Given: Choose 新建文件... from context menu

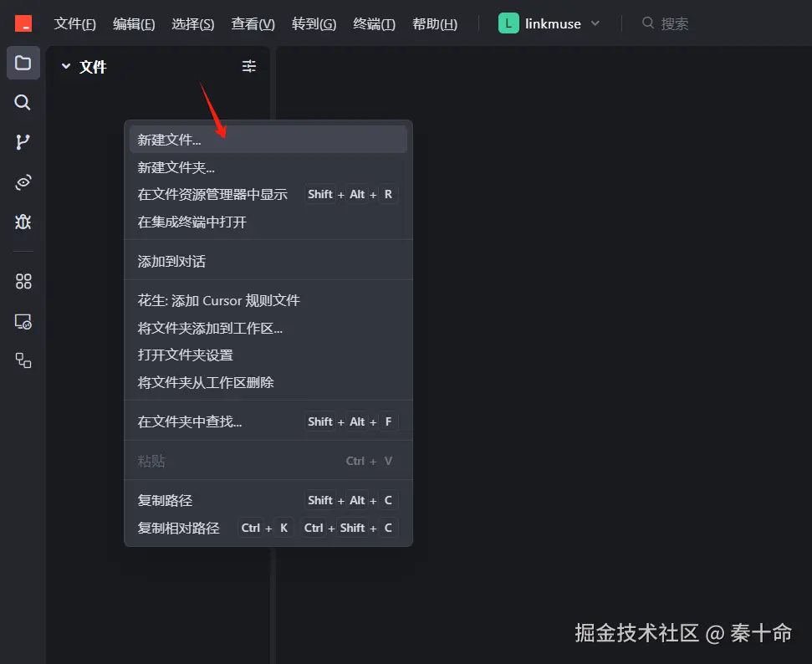Looking at the screenshot, I should 268,140.
